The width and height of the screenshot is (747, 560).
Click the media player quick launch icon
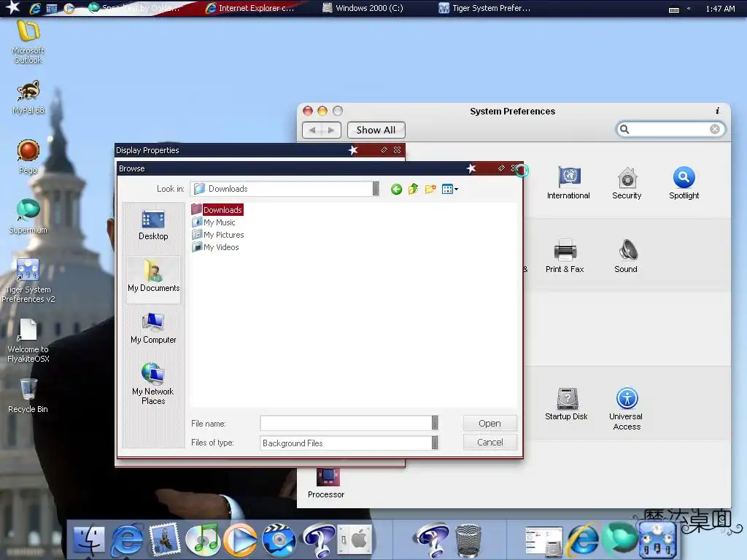coord(69,8)
